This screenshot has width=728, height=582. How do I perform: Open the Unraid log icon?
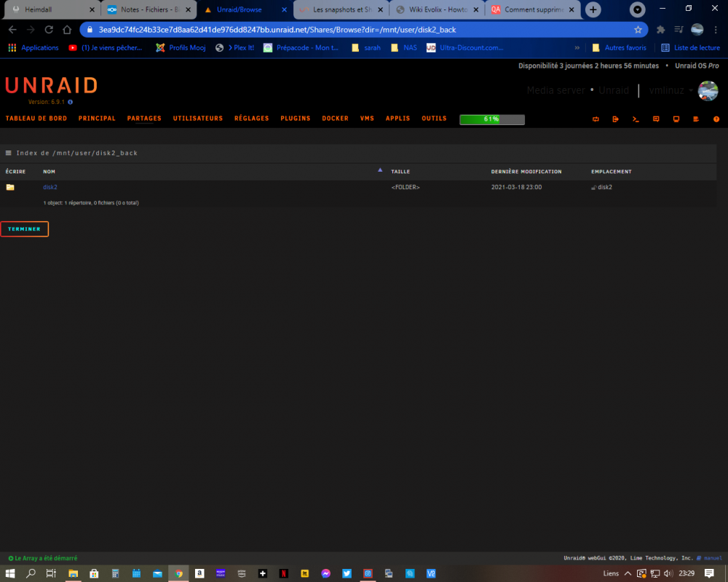pyautogui.click(x=696, y=119)
